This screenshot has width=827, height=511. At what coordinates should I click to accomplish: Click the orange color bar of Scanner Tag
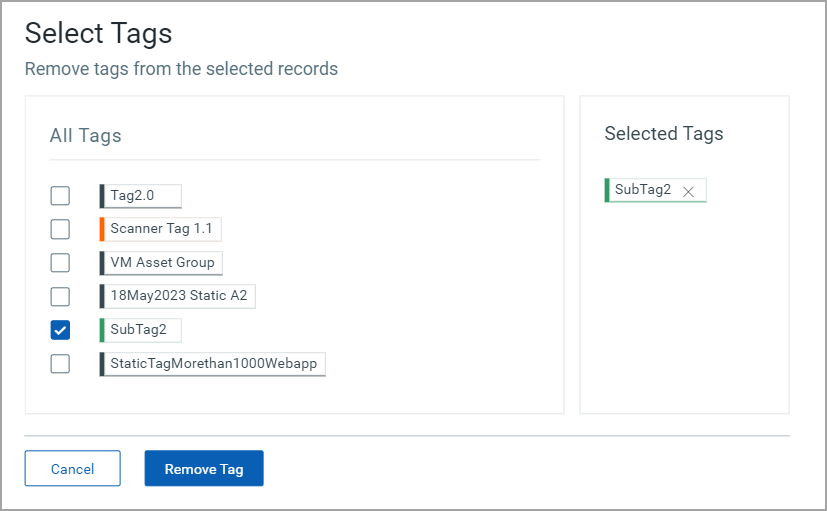click(x=102, y=229)
